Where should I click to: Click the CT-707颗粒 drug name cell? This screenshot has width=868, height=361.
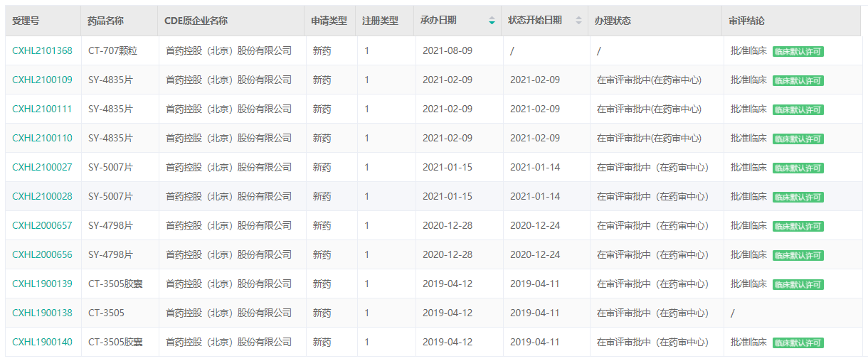[113, 51]
